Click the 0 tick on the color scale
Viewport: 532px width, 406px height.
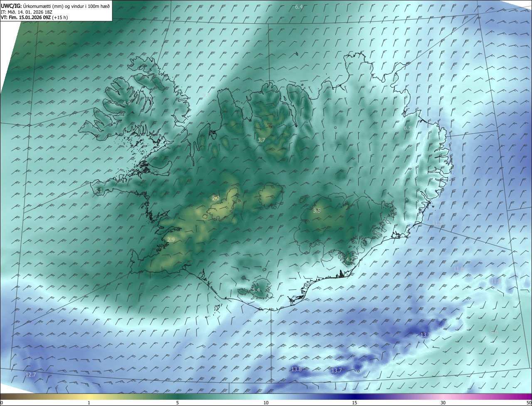point(2,403)
